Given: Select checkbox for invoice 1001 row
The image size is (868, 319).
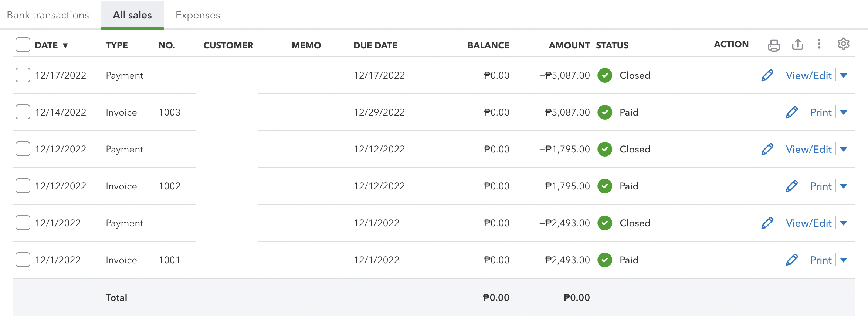Looking at the screenshot, I should pos(23,260).
